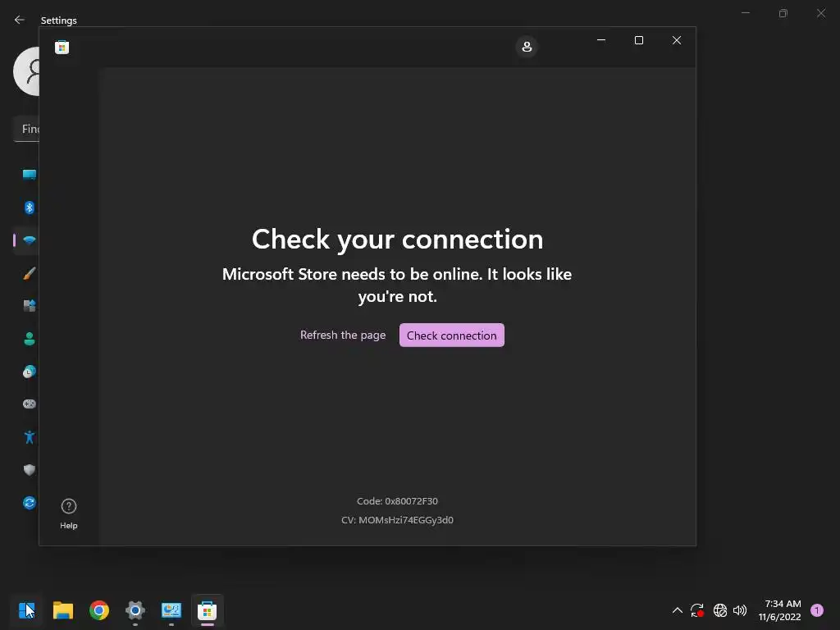Open the Windows Start menu

[26, 610]
